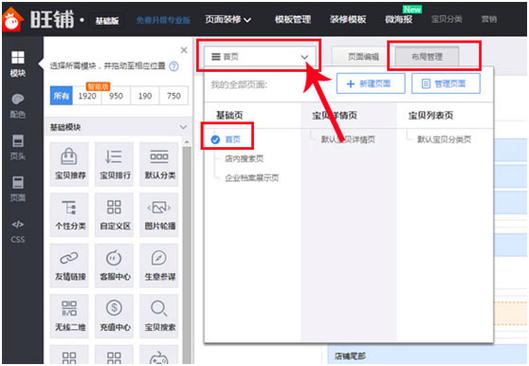This screenshot has height=366, width=529.
Task: Select 默认宝贝分类页 in page list
Action: coord(444,139)
